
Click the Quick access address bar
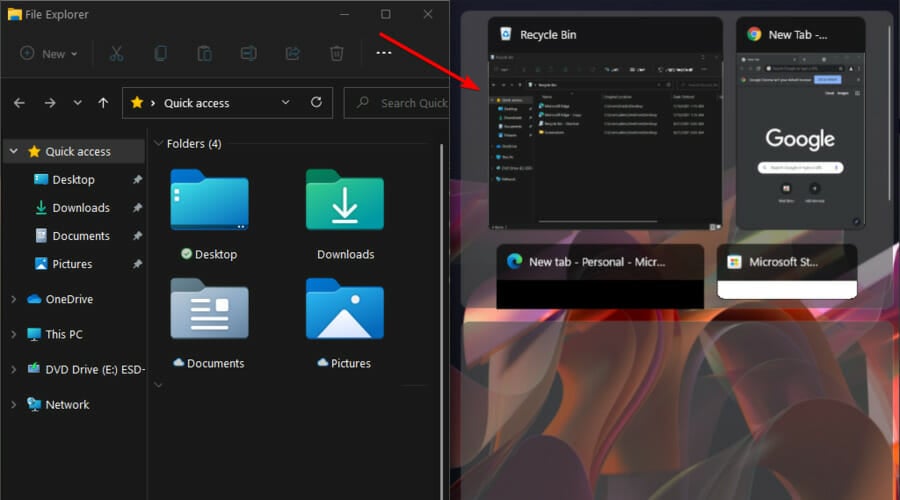[x=227, y=103]
